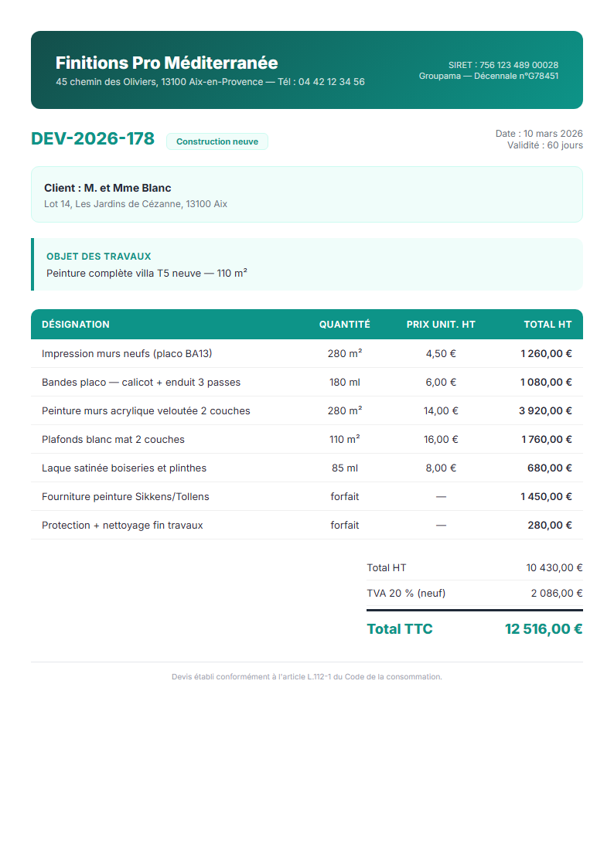Click the Construction neuve badge
The image size is (614, 868).
[x=217, y=141]
